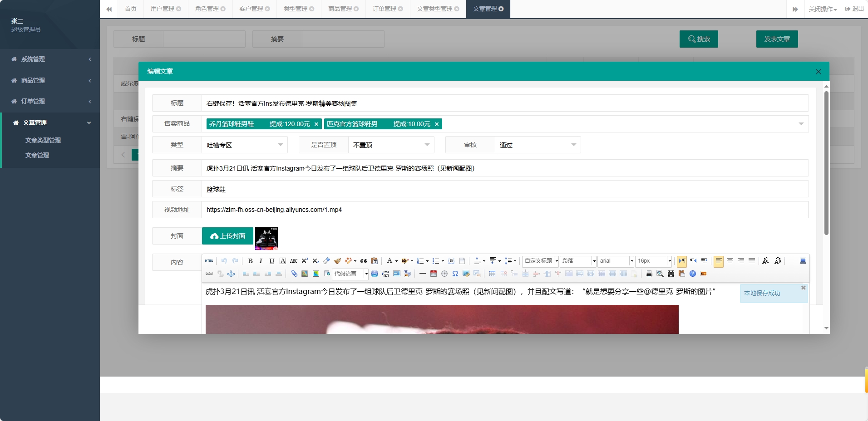
Task: Insert the date with calendar icon
Action: (434, 274)
